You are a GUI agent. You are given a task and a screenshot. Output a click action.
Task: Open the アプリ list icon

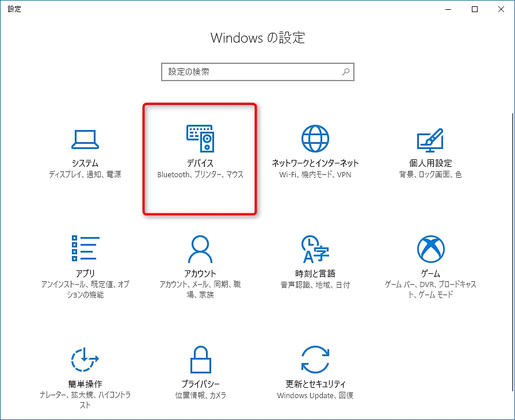[x=85, y=249]
